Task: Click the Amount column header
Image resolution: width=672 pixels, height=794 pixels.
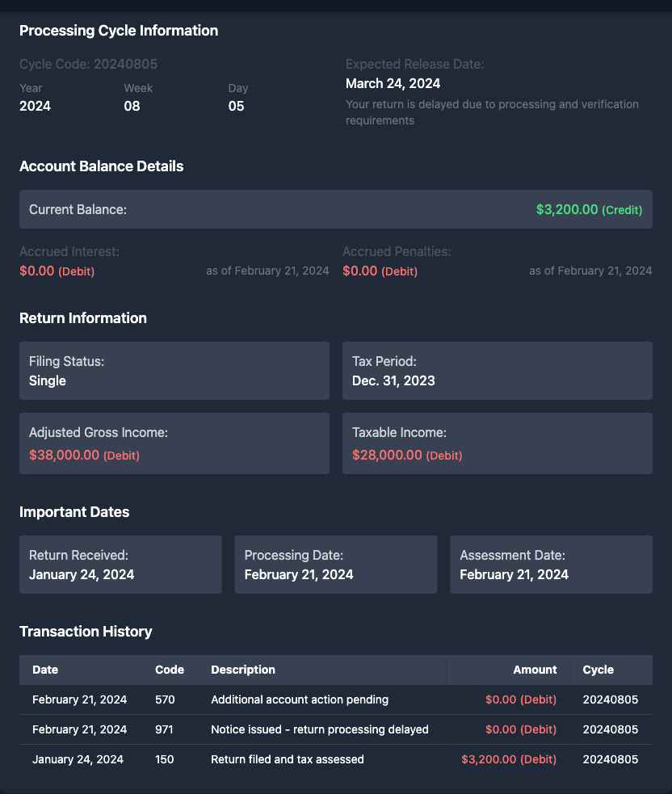Action: (x=535, y=670)
